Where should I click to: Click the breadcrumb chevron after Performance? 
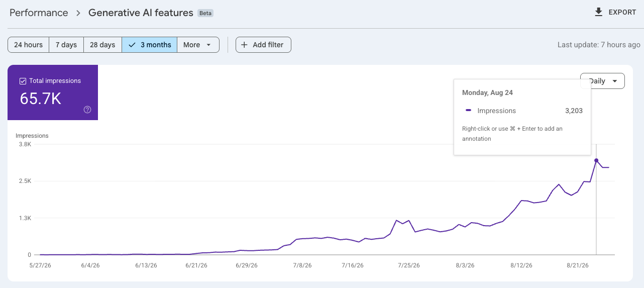[78, 13]
